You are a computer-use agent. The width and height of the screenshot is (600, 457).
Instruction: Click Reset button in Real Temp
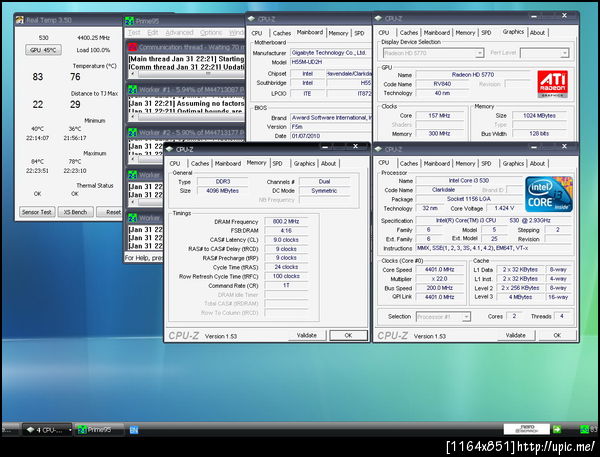point(110,212)
